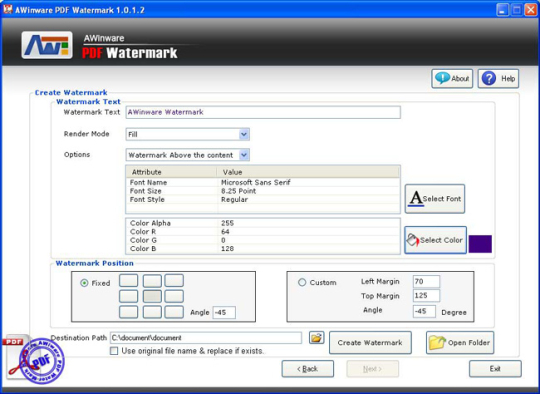Choose top-left fixed position box
This screenshot has height=394, width=540.
pyautogui.click(x=128, y=281)
